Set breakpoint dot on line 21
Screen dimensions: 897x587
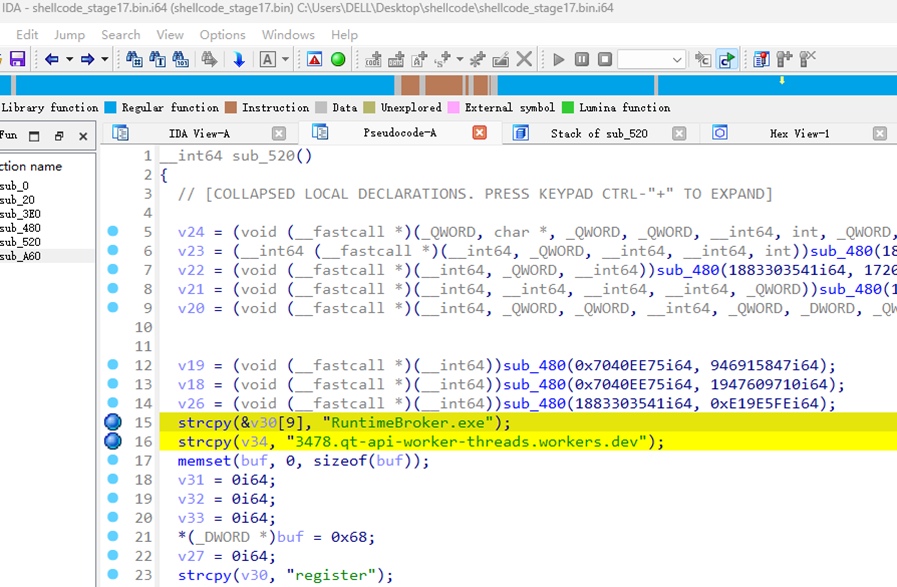point(113,536)
